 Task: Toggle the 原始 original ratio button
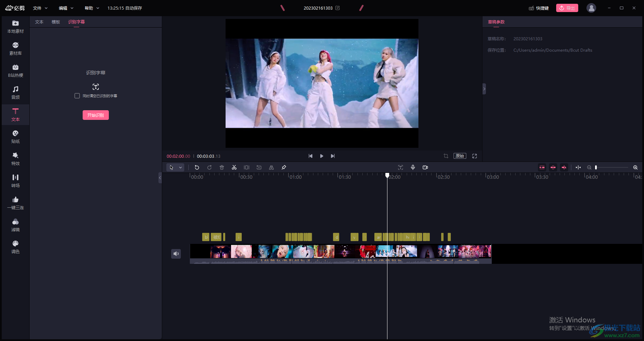(460, 156)
